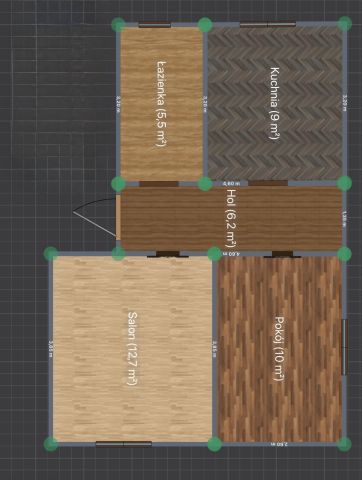Viewport: 362px width, 480px height.
Task: Click the node where Hol, Salon and Pokój meet
Action: click(214, 254)
